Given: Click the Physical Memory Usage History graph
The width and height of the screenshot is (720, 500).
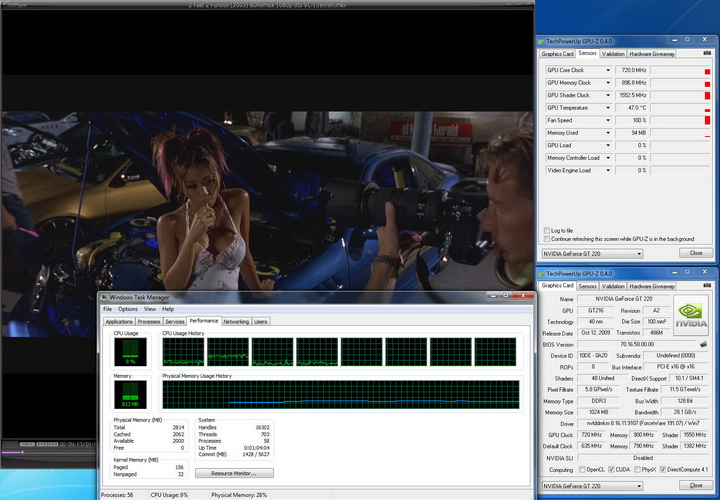Looking at the screenshot, I should [340, 394].
